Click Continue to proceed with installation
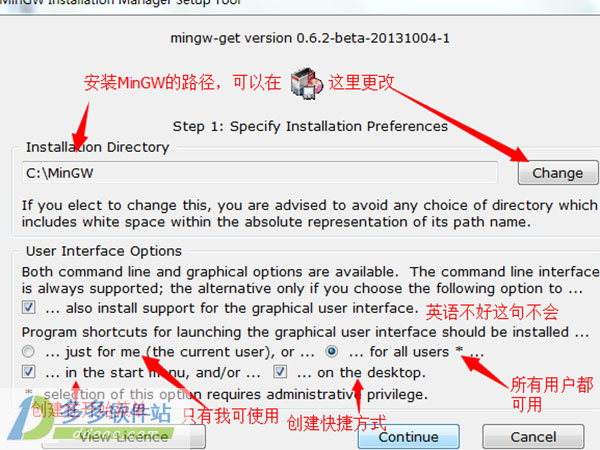 (408, 437)
